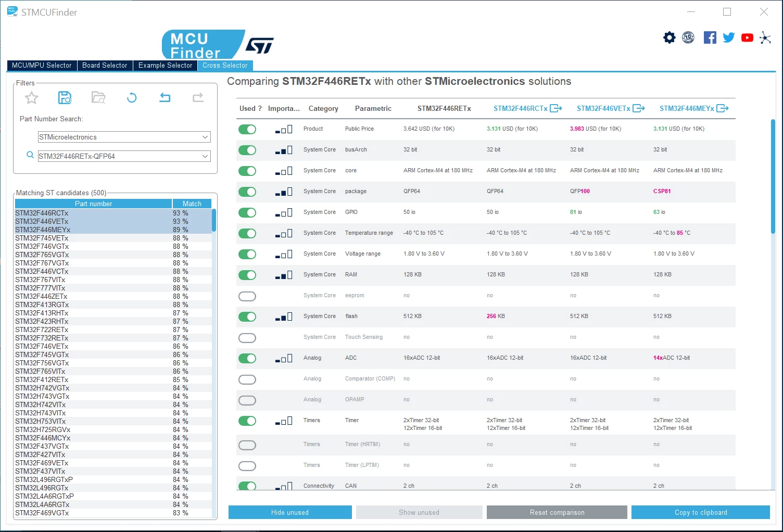Select STM32F446ZETx candidate row
The height and width of the screenshot is (532, 783).
tap(113, 296)
